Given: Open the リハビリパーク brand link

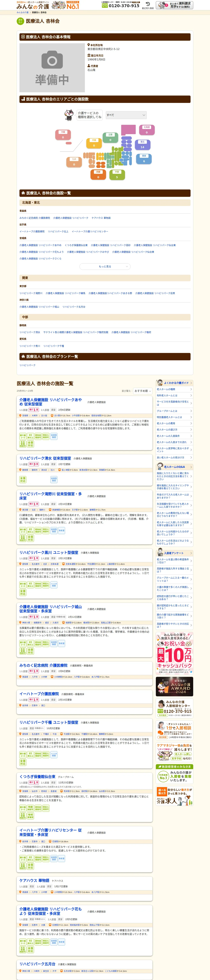Looking at the screenshot, I should point(27,365).
